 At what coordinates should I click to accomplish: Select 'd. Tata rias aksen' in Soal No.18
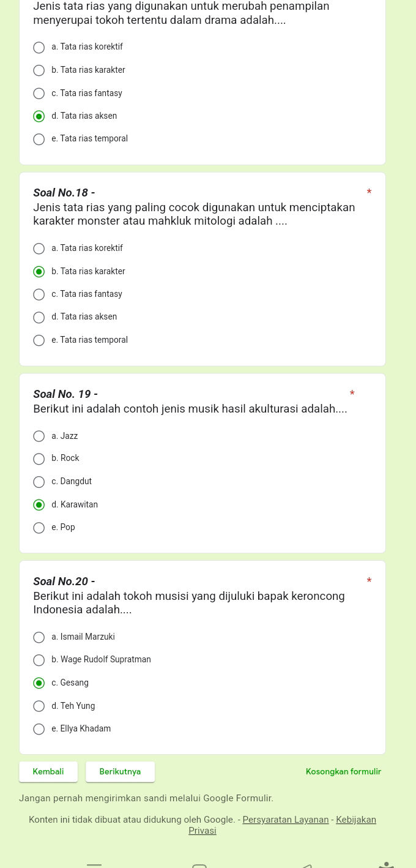point(39,317)
